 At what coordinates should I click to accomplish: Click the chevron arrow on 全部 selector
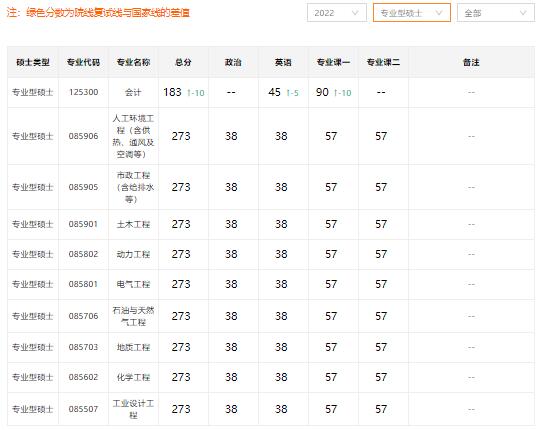point(523,13)
